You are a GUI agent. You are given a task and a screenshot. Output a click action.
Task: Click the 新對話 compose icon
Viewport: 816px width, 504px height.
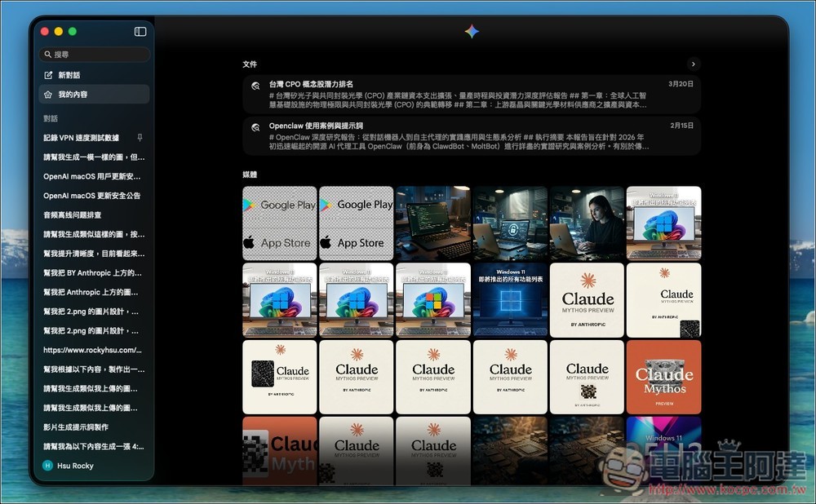tap(48, 75)
